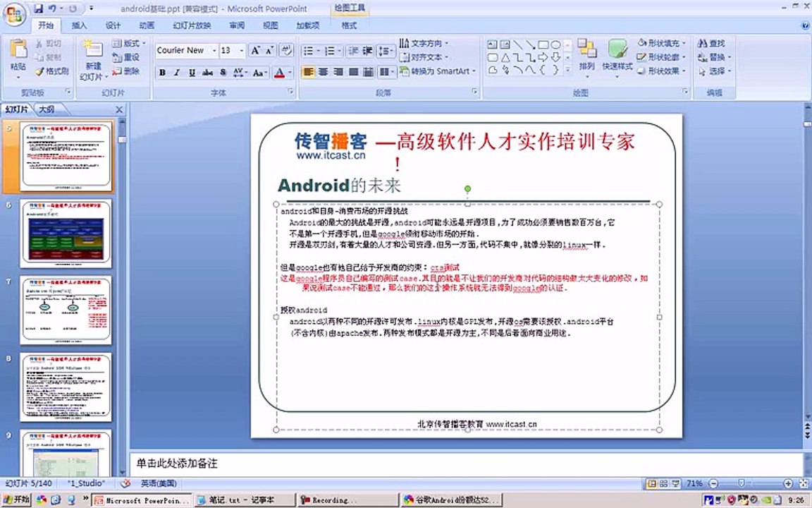
Task: Pick the oval shape in shapes gallery
Action: [555, 44]
